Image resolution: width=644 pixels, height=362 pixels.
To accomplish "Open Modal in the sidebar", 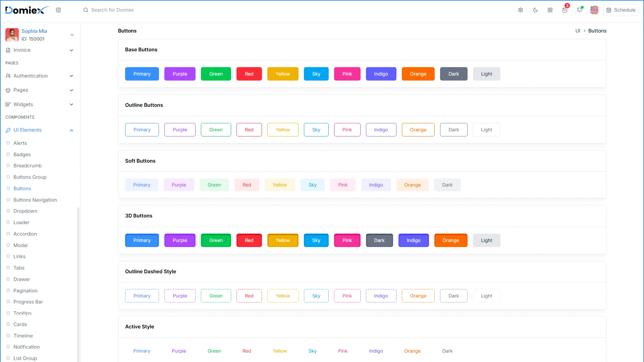I will (20, 245).
